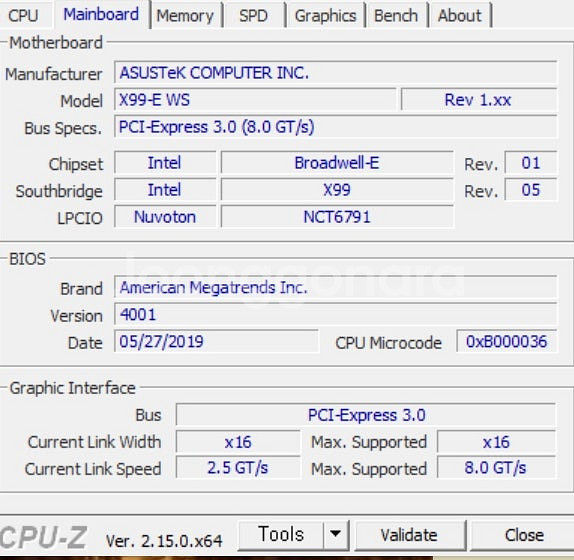Click the Motherboard group label
The height and width of the screenshot is (560, 574).
pyautogui.click(x=56, y=42)
